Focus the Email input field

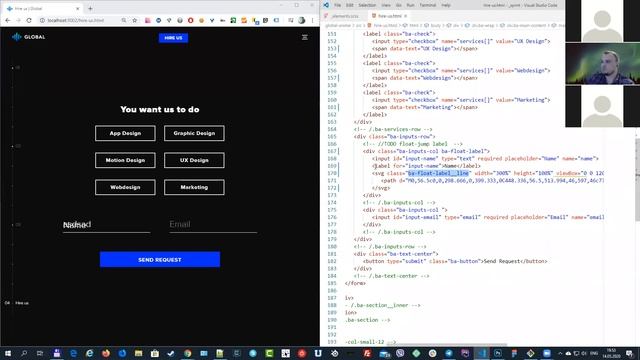pos(213,224)
